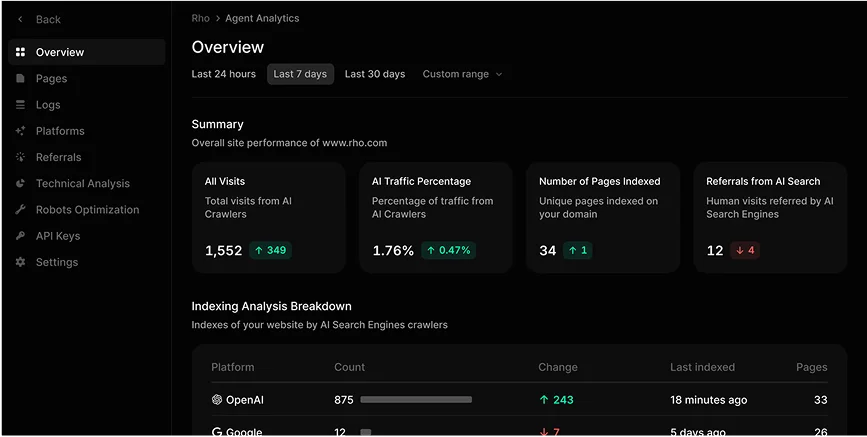Click the OpenAI logo in table
The height and width of the screenshot is (437, 867).
coord(217,400)
